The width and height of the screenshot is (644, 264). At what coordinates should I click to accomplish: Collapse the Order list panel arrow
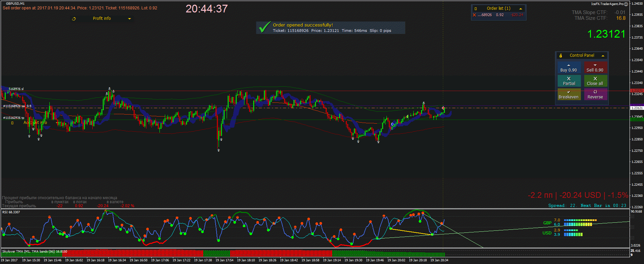tap(520, 9)
